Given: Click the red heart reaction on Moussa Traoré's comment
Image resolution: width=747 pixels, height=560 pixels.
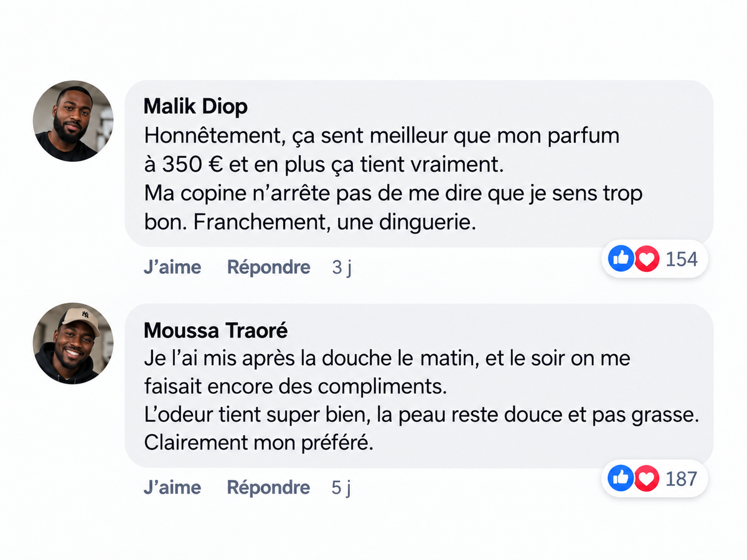Looking at the screenshot, I should pos(646,478).
